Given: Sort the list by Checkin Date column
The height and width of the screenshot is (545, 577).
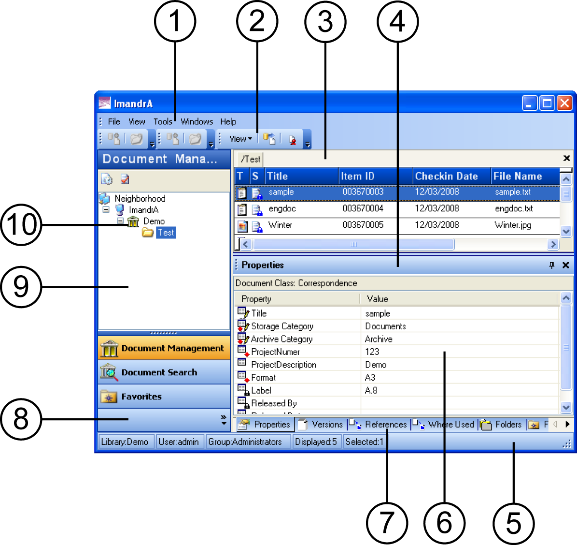Looking at the screenshot, I should tap(451, 176).
